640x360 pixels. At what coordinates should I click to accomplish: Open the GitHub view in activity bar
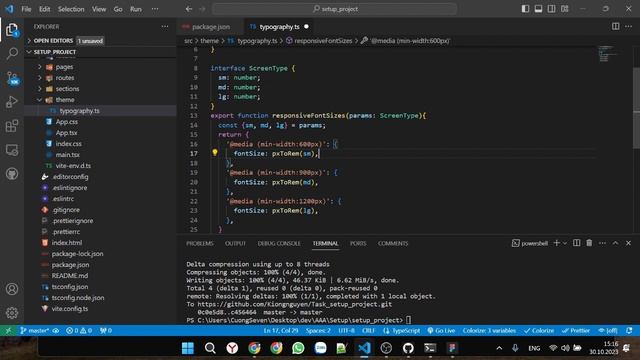pyautogui.click(x=12, y=174)
